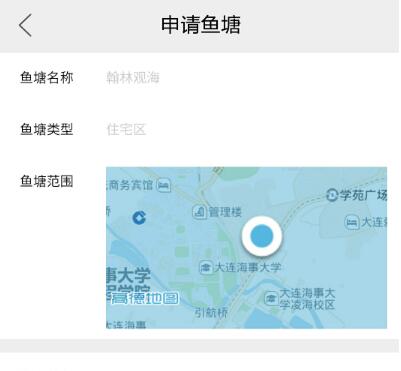Click the 鱼塘类型 label
This screenshot has width=401, height=371.
pos(46,129)
